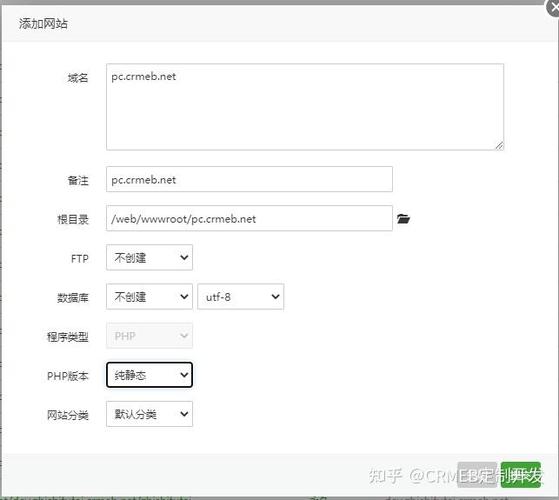
Task: Click the 根目录 label
Action: (x=73, y=219)
